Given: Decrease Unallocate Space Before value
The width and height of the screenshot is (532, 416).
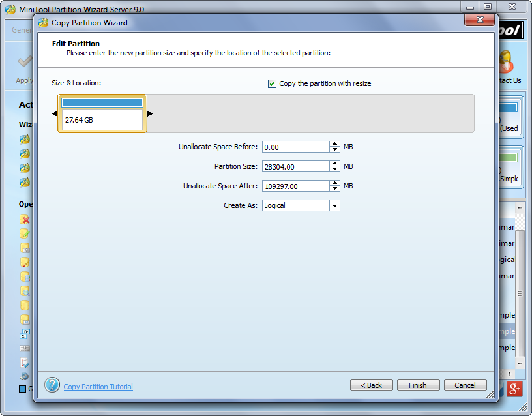Looking at the screenshot, I should [335, 149].
